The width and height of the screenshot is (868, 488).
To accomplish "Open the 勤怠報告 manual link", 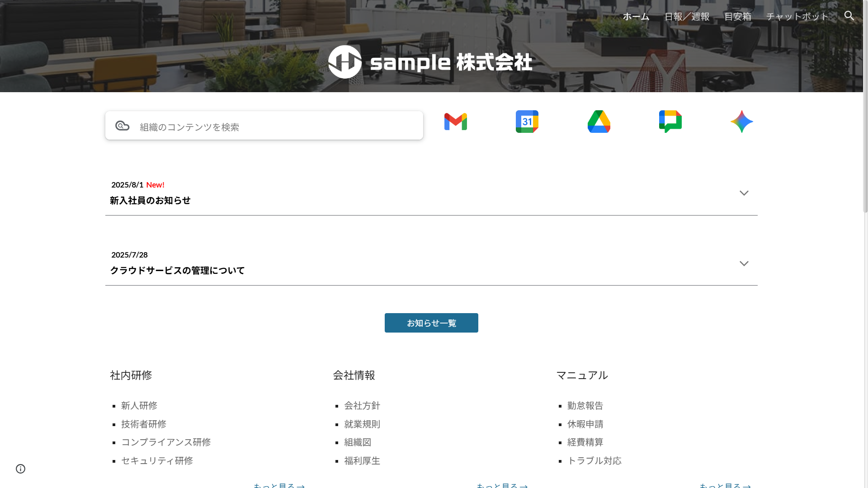I will 585,406.
